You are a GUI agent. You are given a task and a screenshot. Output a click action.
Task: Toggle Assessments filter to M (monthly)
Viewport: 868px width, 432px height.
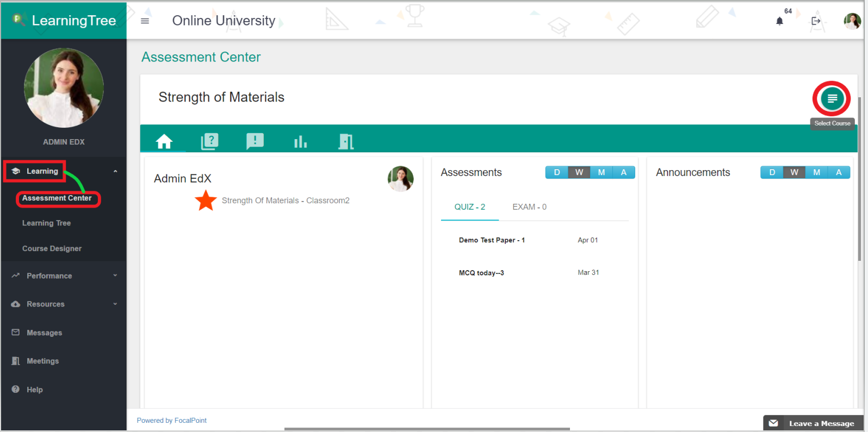(x=601, y=172)
